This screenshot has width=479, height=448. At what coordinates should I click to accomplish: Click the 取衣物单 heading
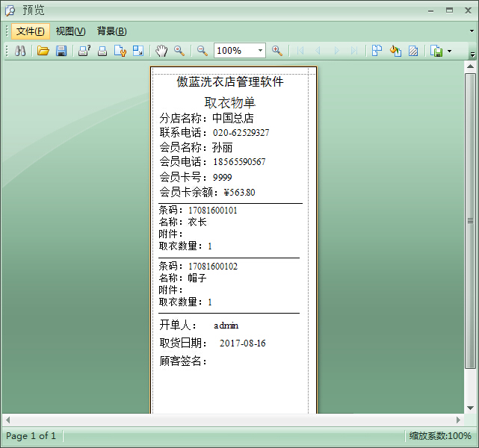229,102
